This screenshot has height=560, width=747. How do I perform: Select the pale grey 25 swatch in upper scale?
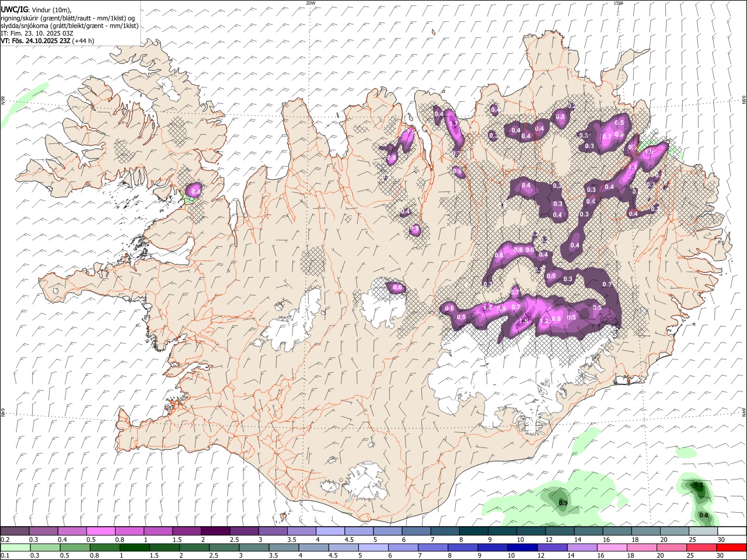pos(703,531)
